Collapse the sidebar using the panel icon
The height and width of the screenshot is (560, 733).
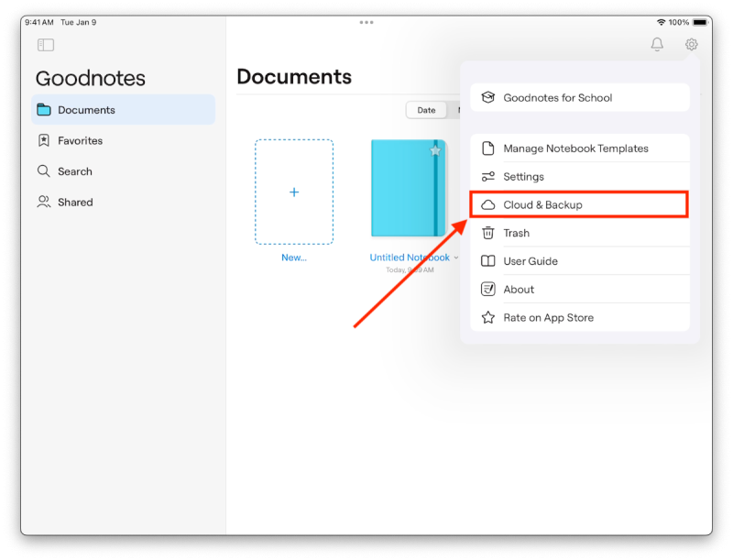(x=45, y=44)
